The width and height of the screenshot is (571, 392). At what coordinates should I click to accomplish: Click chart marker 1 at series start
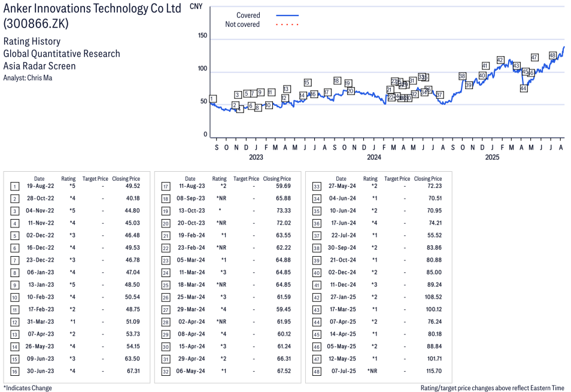[213, 99]
